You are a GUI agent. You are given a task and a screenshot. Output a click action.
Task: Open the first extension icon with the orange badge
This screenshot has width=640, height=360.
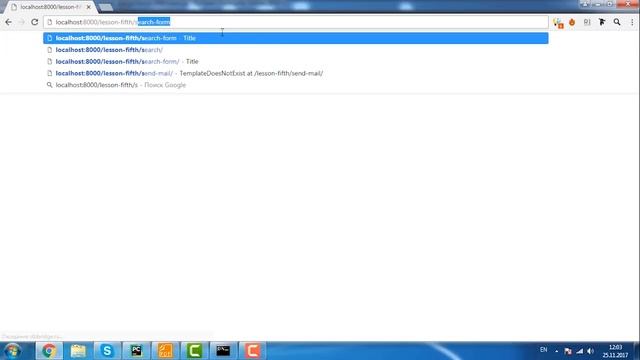point(558,22)
